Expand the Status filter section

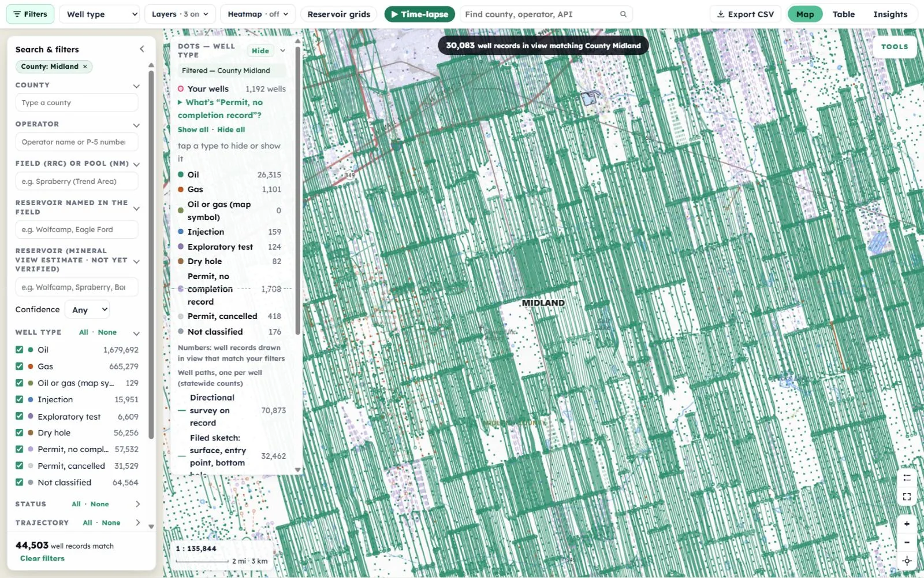(137, 504)
